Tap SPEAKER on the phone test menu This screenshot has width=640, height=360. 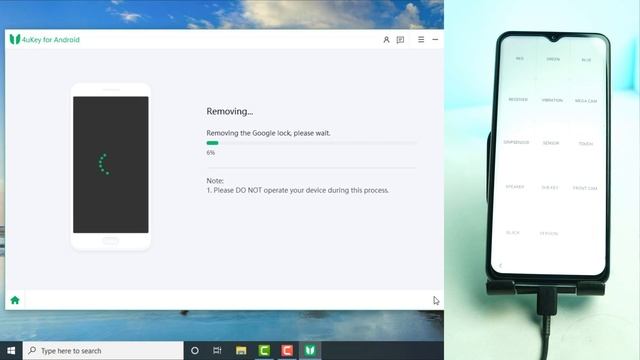[515, 187]
